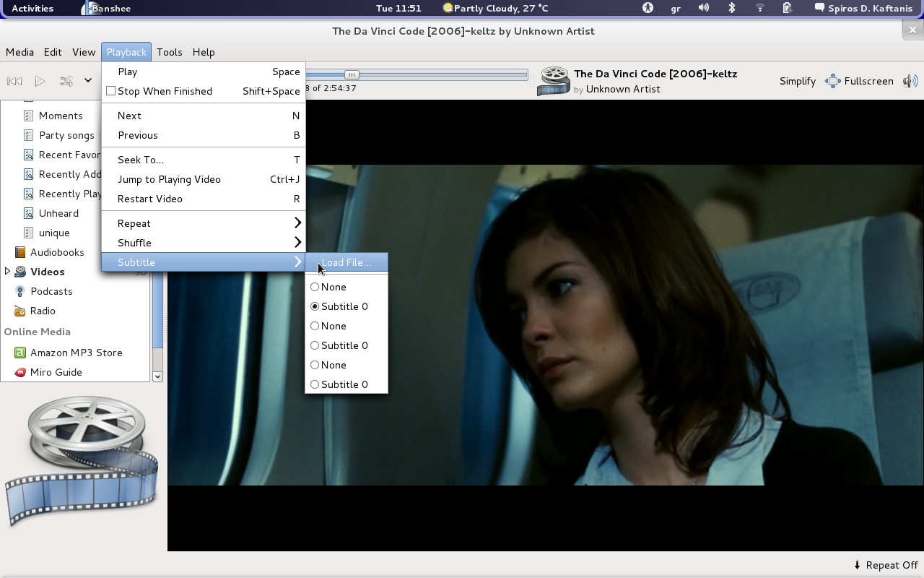The width and height of the screenshot is (924, 578).
Task: Click the Fullscreen arrows icon
Action: pos(833,81)
